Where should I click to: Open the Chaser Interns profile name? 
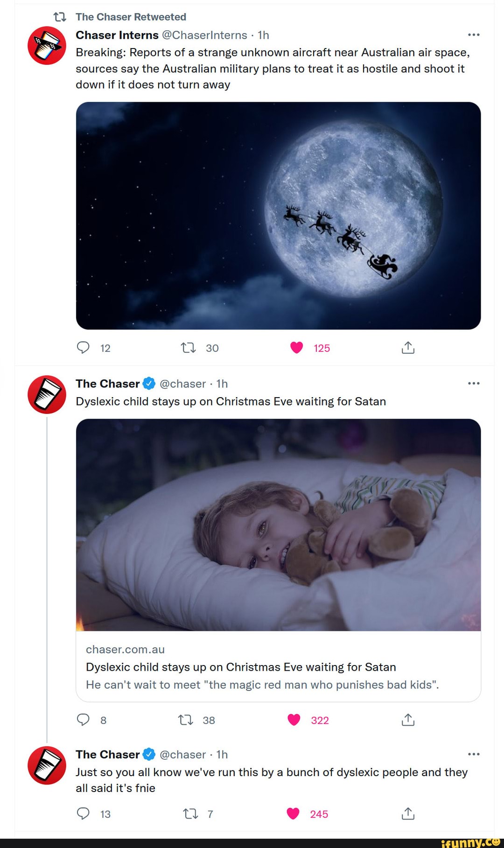(117, 35)
